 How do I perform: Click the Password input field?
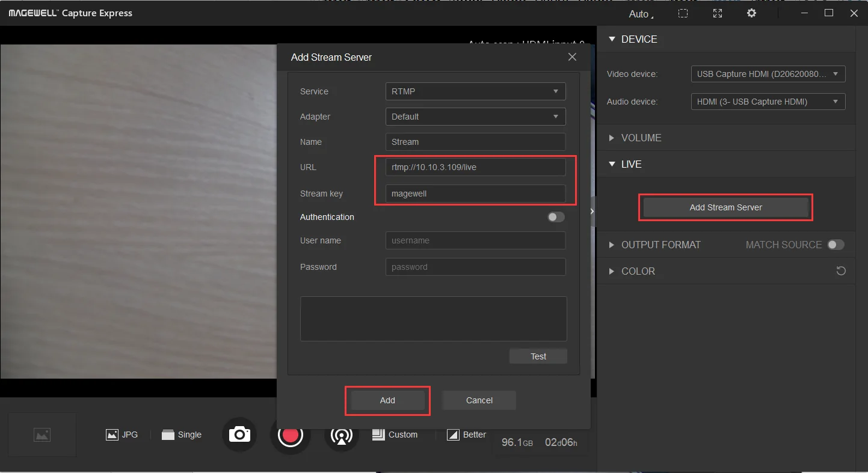(x=475, y=267)
